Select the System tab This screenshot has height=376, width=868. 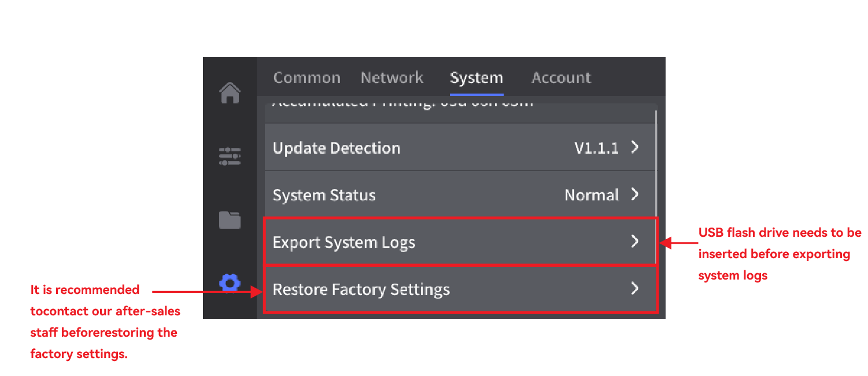click(477, 78)
